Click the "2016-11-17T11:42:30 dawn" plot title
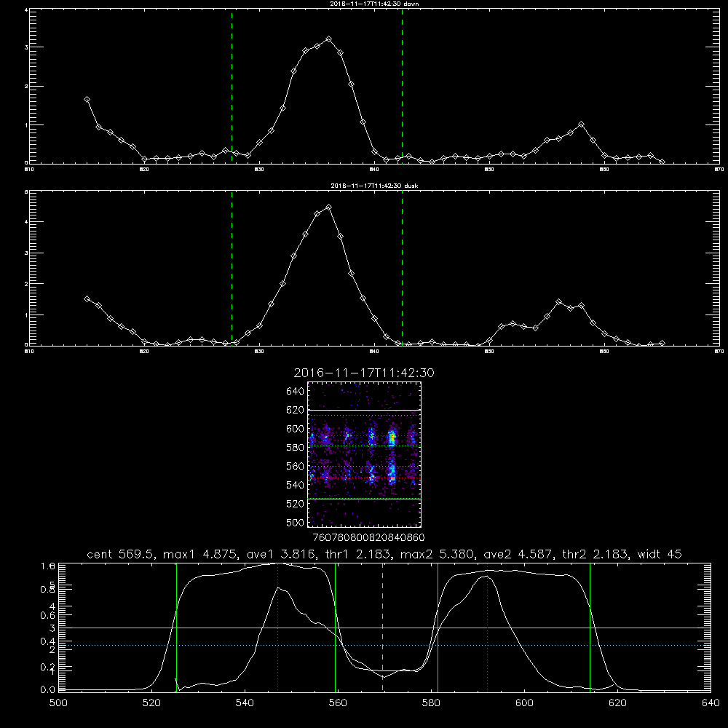 click(374, 4)
